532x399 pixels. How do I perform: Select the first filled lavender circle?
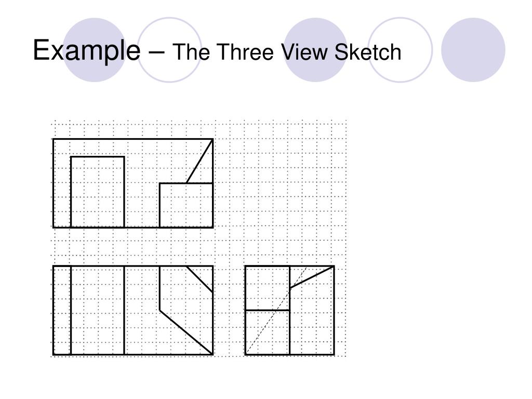pos(95,49)
